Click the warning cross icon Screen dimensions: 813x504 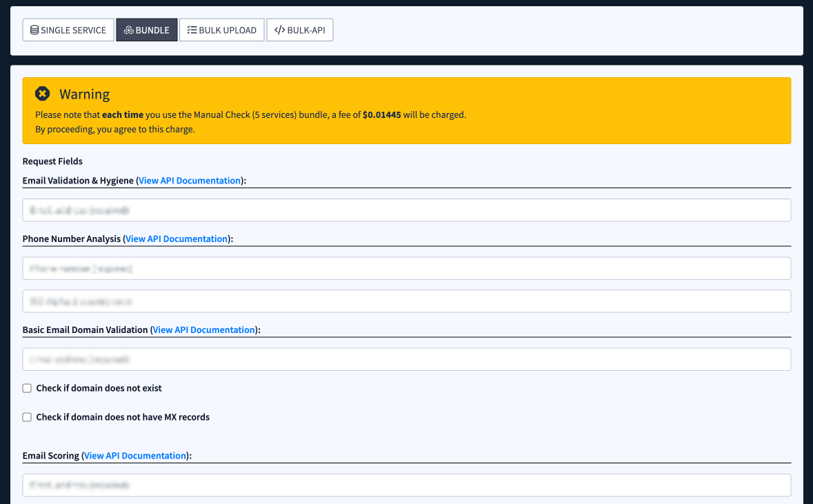coord(43,94)
